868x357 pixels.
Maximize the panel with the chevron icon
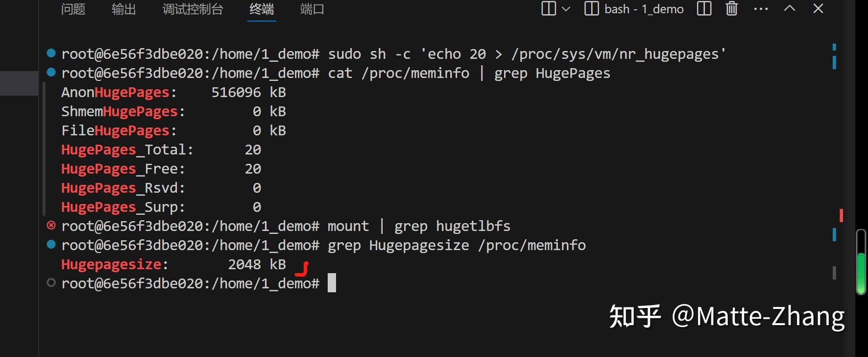coord(790,9)
